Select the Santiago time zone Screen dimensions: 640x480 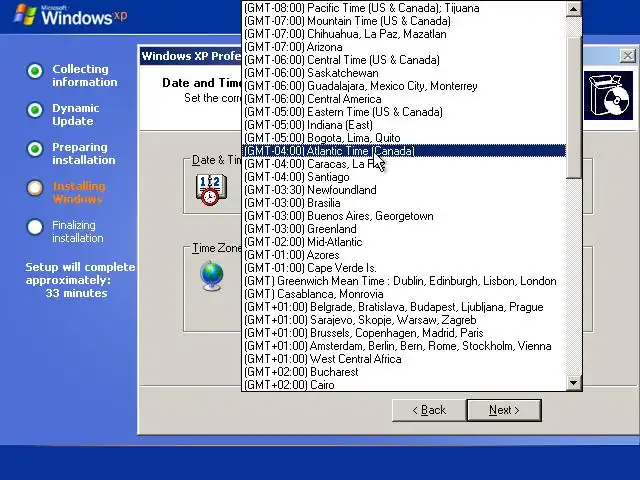pyautogui.click(x=404, y=177)
